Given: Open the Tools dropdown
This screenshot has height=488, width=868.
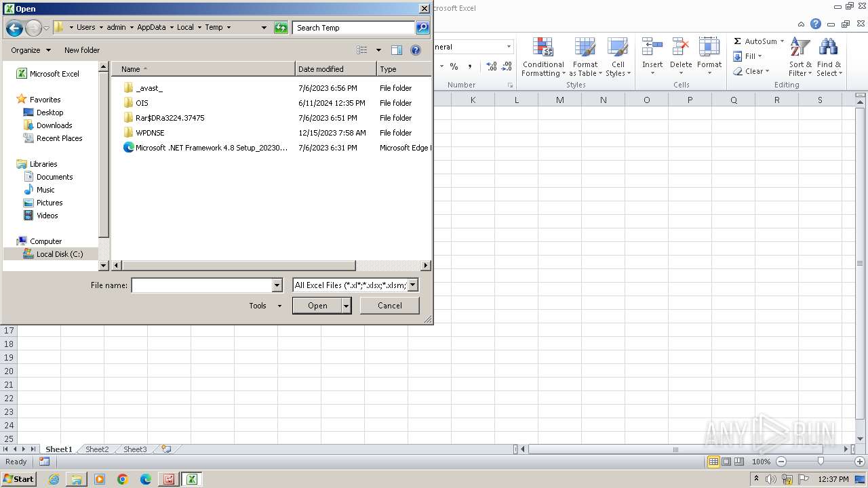Looking at the screenshot, I should click(x=265, y=306).
